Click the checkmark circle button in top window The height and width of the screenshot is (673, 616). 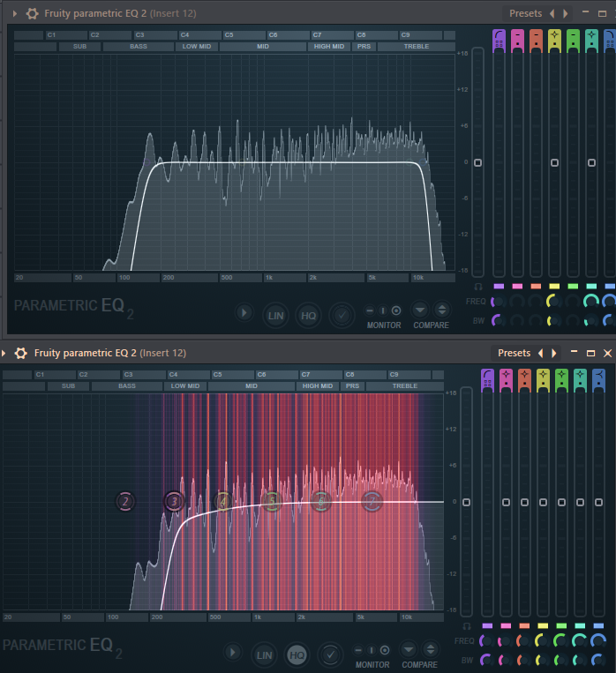click(x=342, y=316)
